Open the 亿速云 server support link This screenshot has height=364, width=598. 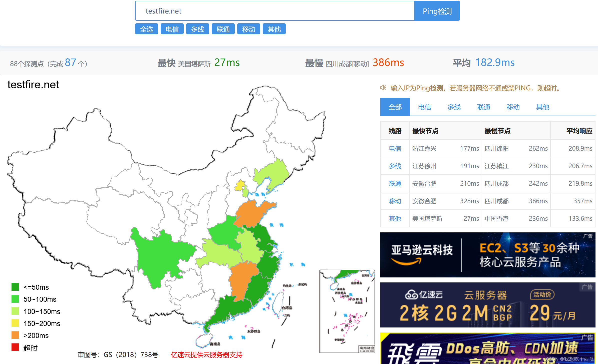[206, 354]
